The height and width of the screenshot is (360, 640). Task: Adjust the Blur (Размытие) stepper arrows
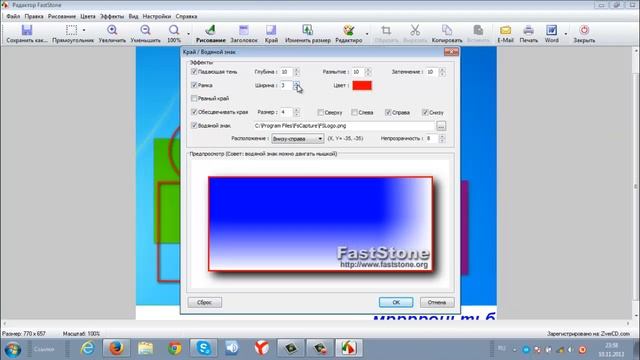point(368,72)
